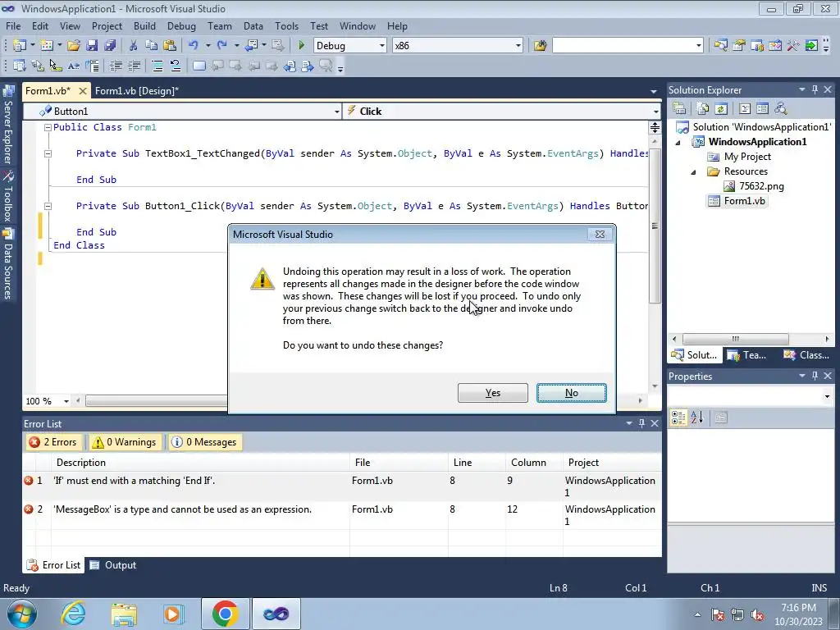The height and width of the screenshot is (630, 840).
Task: Collapse the Resources folder node
Action: (x=693, y=172)
